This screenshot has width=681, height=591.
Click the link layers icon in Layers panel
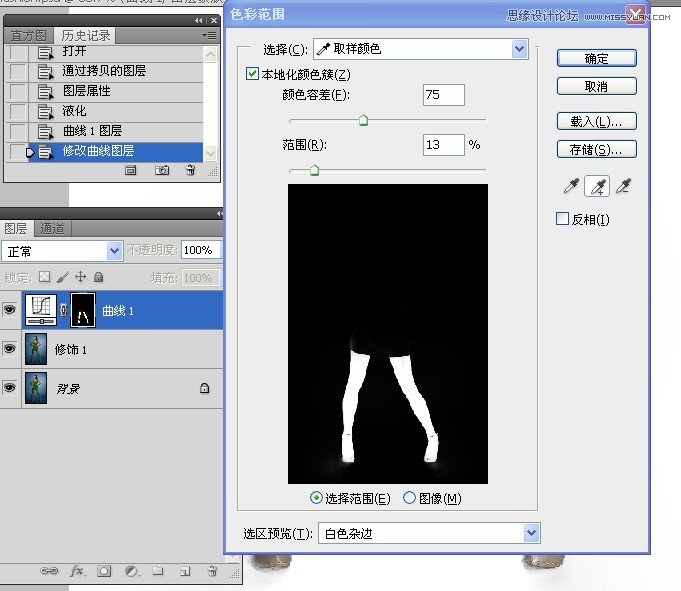[x=49, y=571]
